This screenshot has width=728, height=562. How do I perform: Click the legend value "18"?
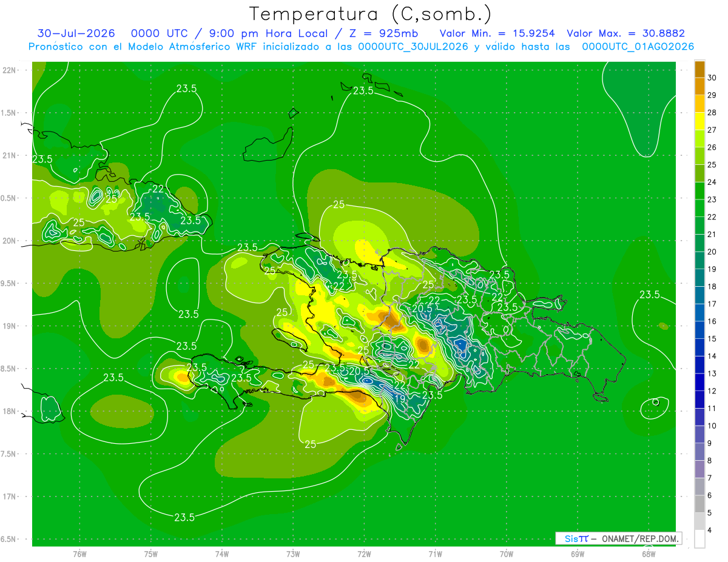point(712,286)
